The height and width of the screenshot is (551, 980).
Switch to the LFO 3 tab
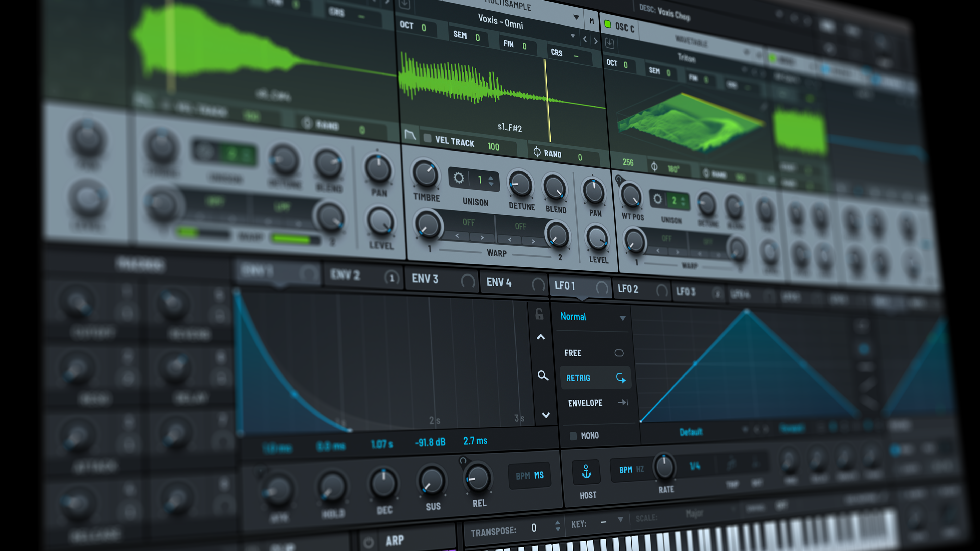click(699, 292)
